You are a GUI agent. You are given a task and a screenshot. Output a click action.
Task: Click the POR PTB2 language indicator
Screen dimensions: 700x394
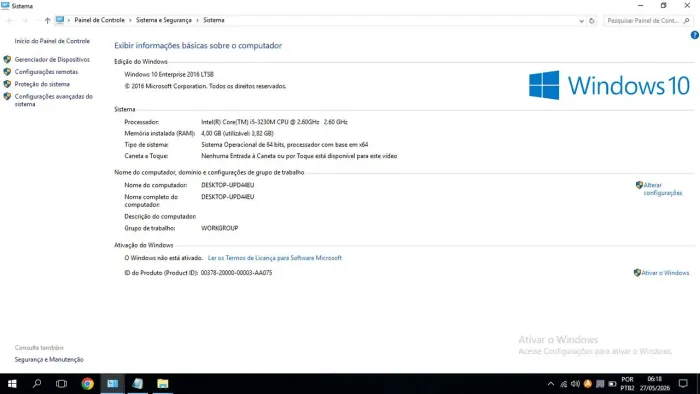coord(627,384)
